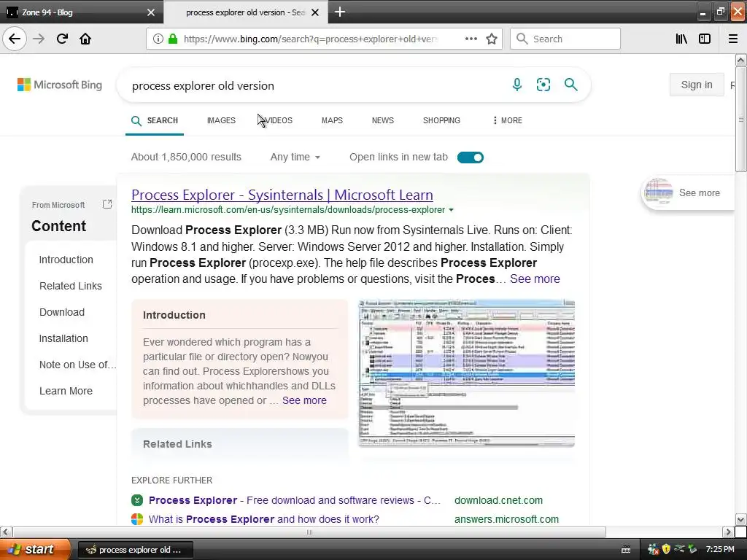Close the process explorer old version tab
The height and width of the screenshot is (560, 747).
[x=315, y=12]
